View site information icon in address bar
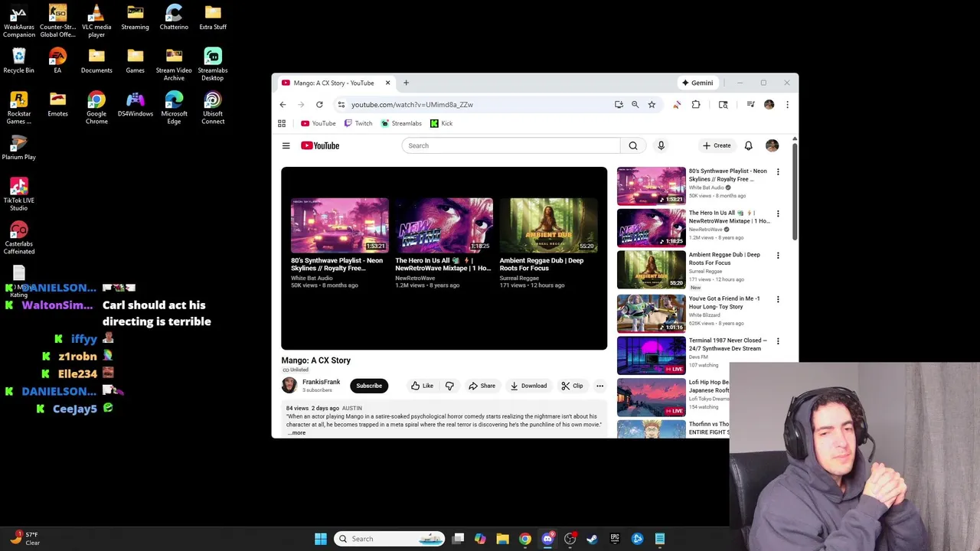The width and height of the screenshot is (980, 551). click(x=341, y=105)
